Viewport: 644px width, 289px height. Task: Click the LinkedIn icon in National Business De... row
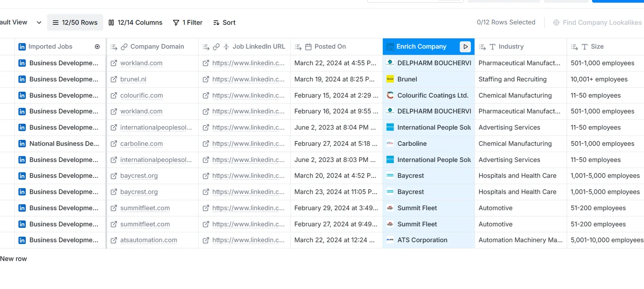pyautogui.click(x=22, y=143)
